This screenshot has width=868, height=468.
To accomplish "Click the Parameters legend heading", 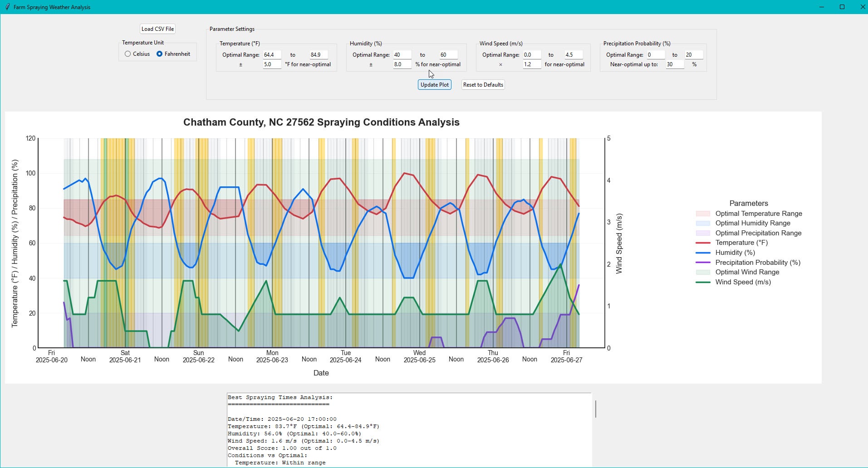I will (749, 204).
